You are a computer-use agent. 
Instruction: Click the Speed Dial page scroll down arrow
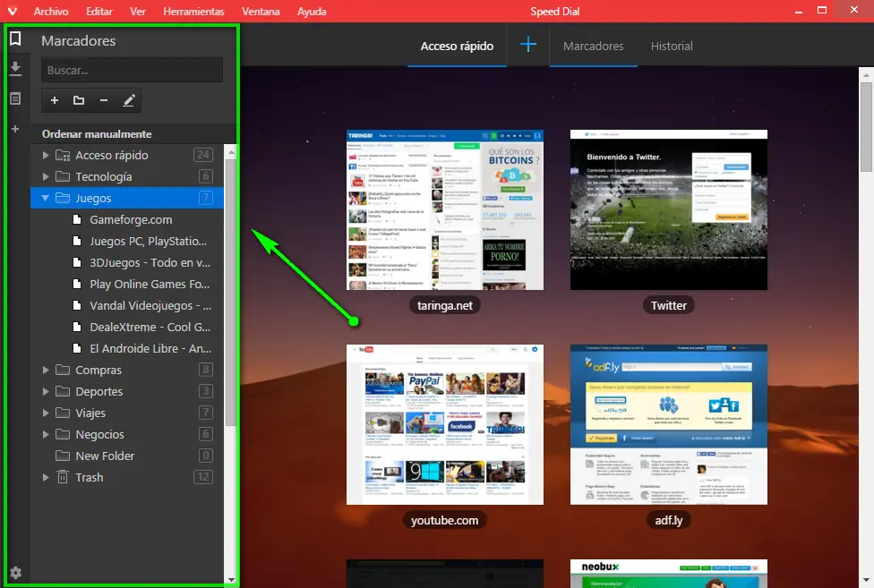tap(866, 581)
